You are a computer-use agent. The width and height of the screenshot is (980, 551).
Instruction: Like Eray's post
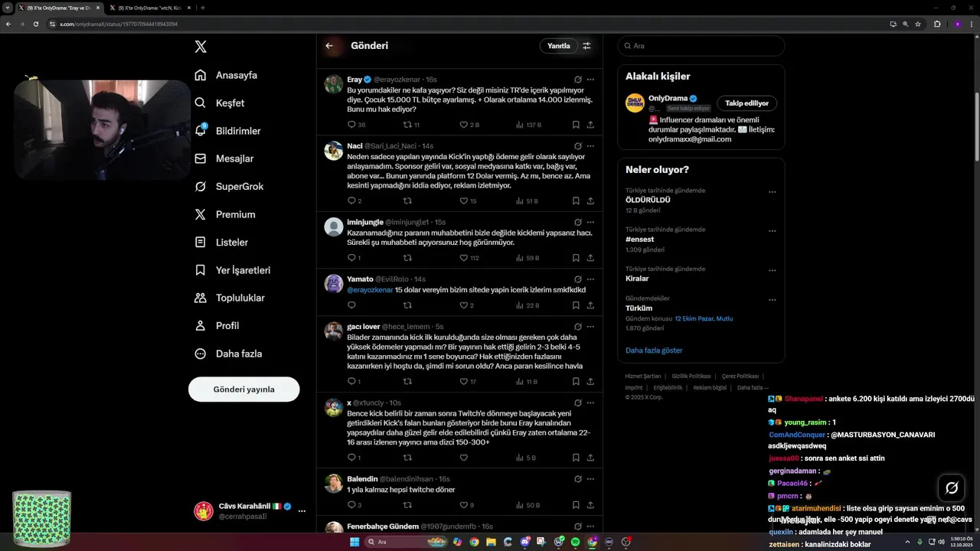(x=469, y=125)
